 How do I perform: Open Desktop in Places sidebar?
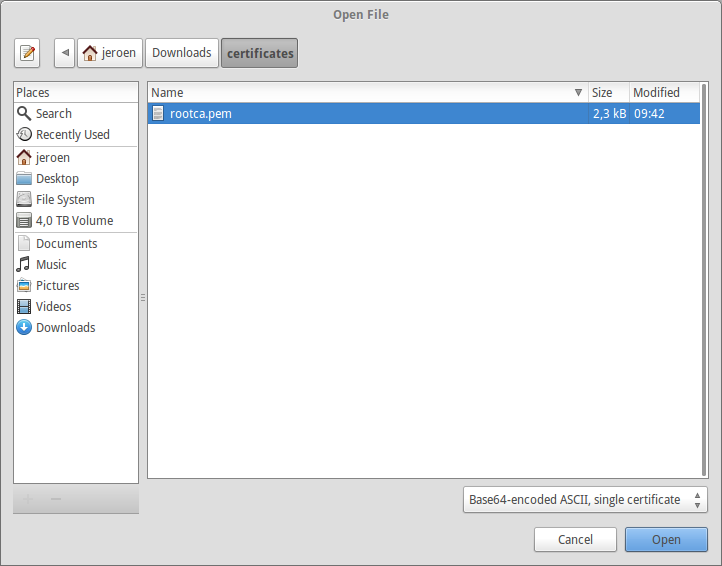pyautogui.click(x=76, y=179)
